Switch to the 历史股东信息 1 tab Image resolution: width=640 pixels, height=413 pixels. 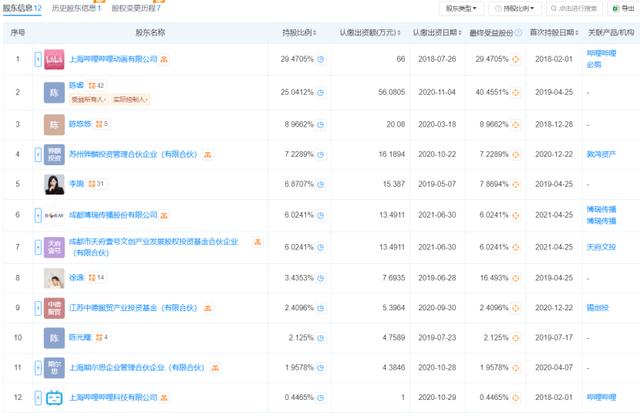76,8
